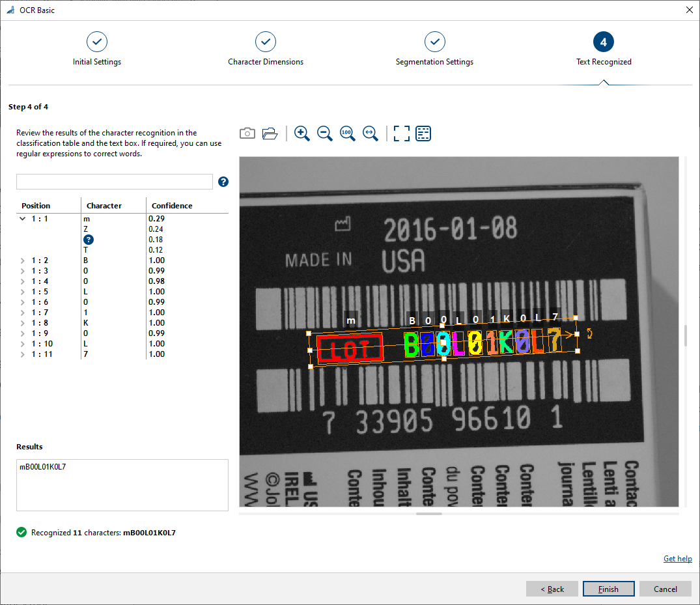The image size is (700, 605).
Task: Click the red LOT segmented region
Action: (350, 348)
